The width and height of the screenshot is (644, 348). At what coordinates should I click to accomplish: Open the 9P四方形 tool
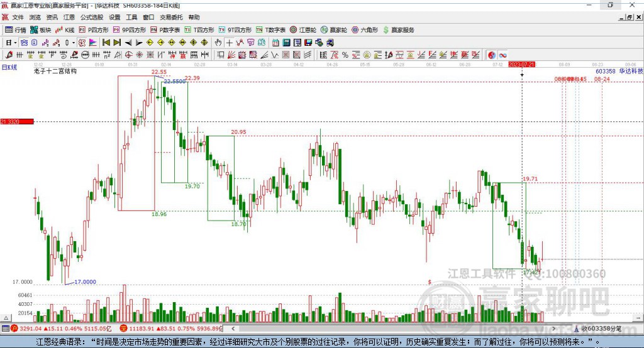(x=130, y=30)
